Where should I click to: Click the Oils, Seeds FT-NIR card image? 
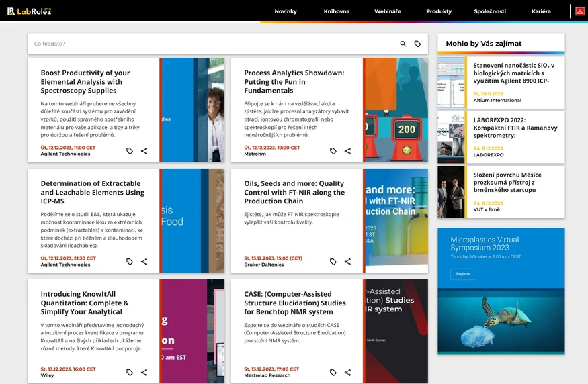point(395,220)
